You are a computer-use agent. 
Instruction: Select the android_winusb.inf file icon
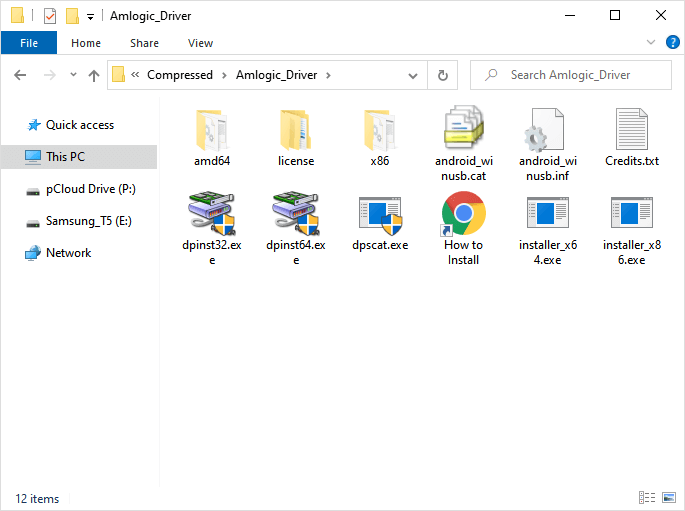(544, 130)
